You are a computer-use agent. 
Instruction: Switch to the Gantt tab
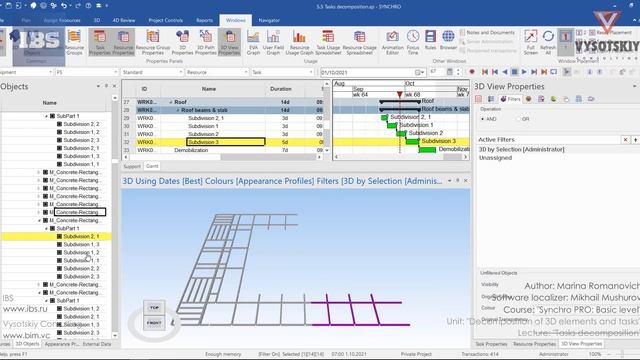pos(152,166)
